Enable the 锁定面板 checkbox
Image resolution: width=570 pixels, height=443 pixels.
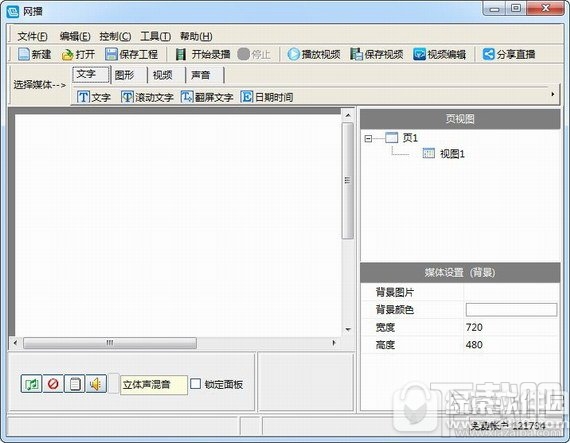point(196,384)
